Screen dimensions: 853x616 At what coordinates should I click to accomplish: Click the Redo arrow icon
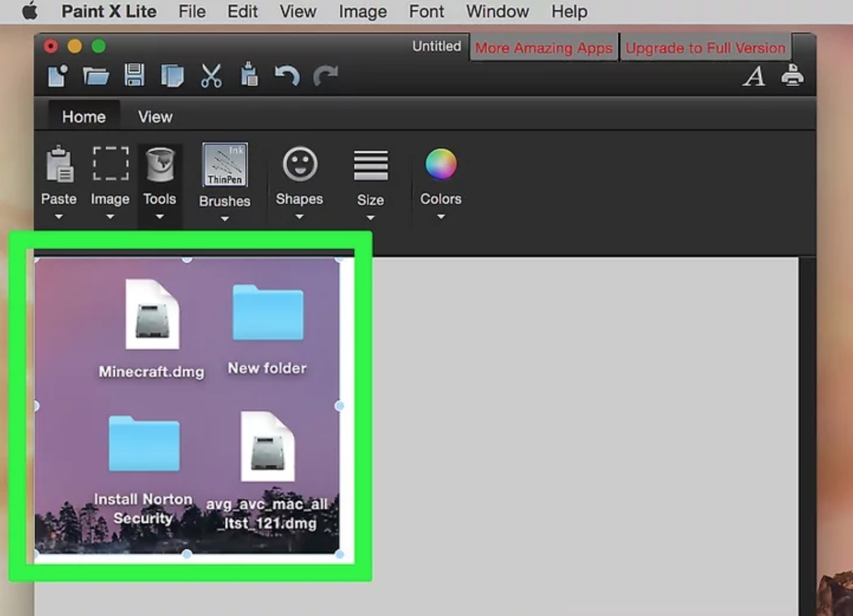[x=325, y=76]
